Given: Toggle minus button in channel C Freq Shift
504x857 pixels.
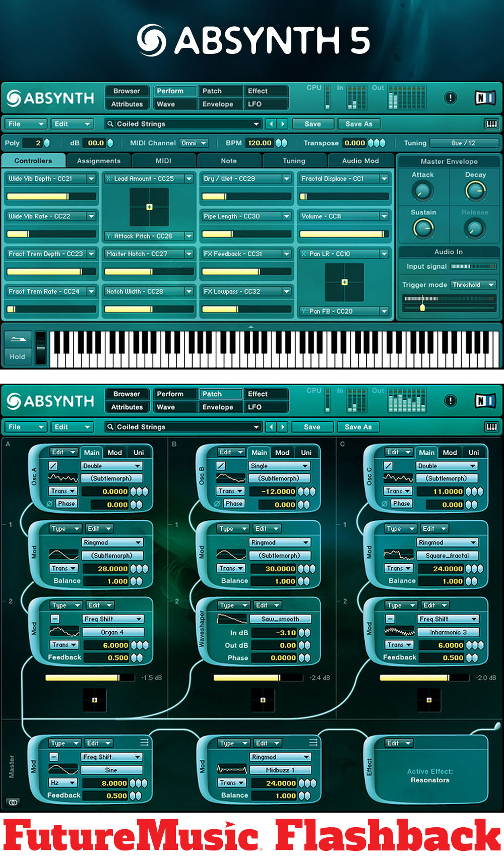Looking at the screenshot, I should click(x=390, y=619).
